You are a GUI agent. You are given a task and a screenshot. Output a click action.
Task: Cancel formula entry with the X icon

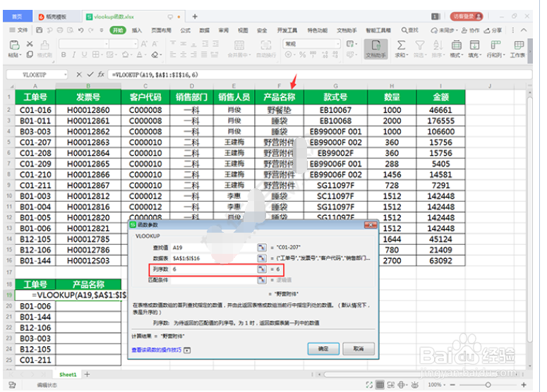click(79, 74)
